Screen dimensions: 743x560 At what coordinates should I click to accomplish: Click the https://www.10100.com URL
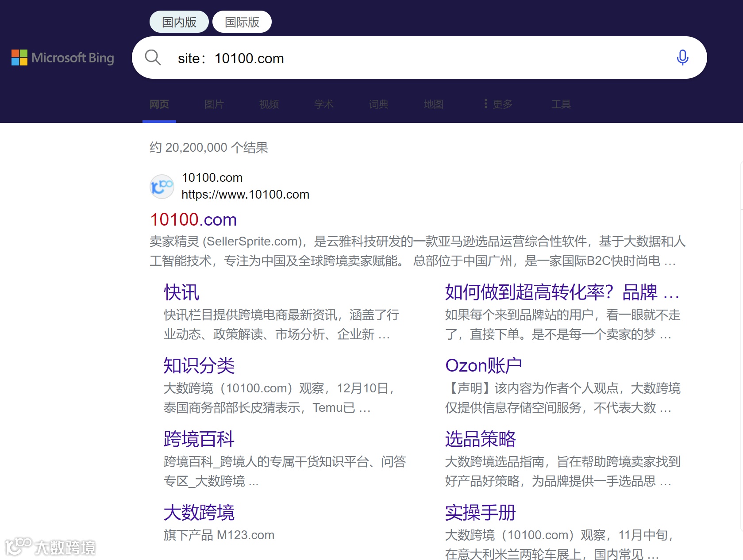245,195
